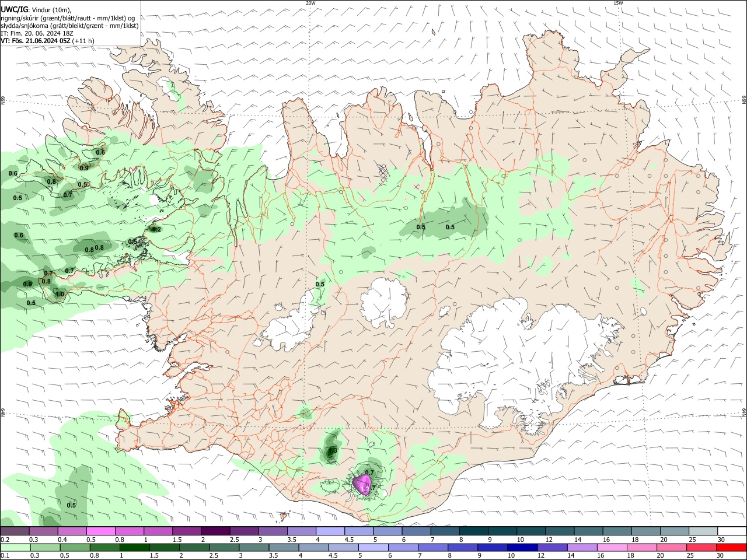
Task: Pick the darkest green swatch at 1 in bottom legend row
Action: tap(134, 547)
